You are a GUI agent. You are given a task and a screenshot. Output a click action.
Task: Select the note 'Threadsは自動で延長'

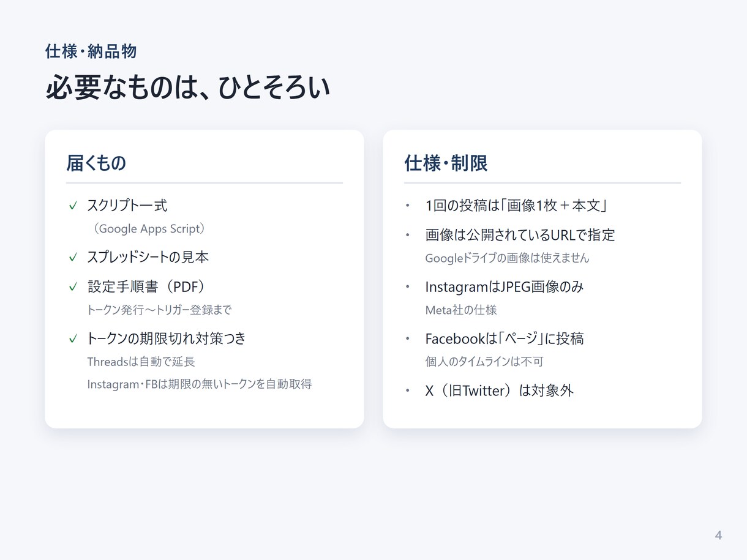(141, 362)
